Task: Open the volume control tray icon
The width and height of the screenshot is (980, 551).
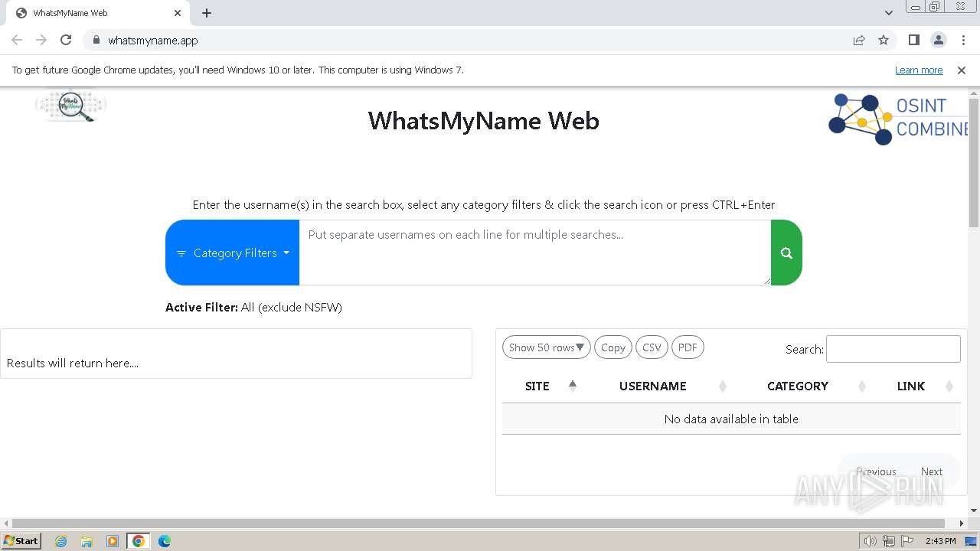Action: (871, 541)
